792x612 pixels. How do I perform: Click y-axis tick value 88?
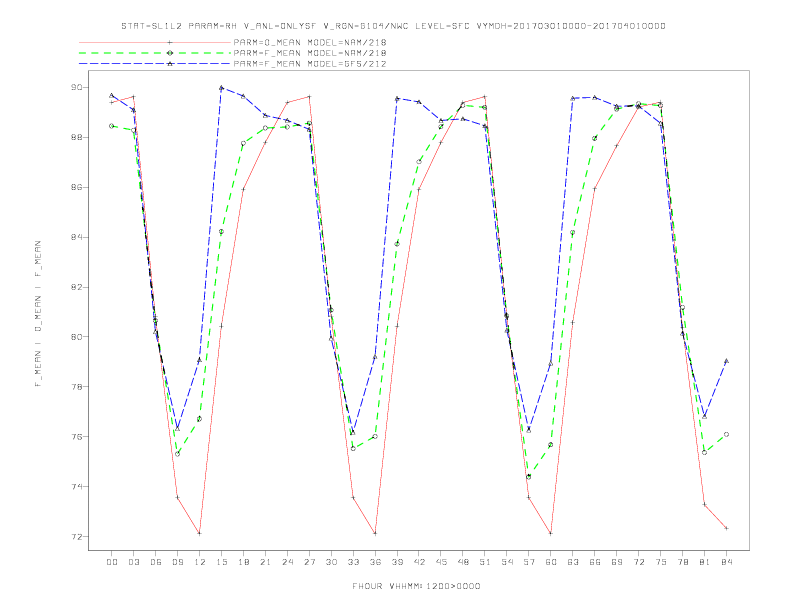click(76, 137)
